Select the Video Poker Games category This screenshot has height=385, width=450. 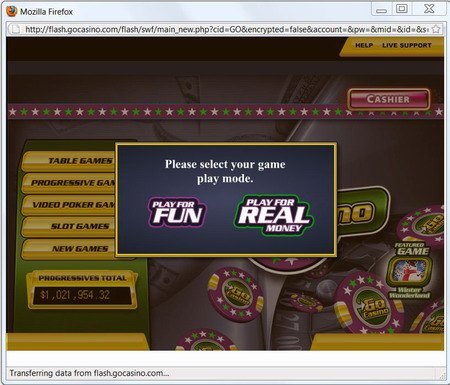[69, 205]
